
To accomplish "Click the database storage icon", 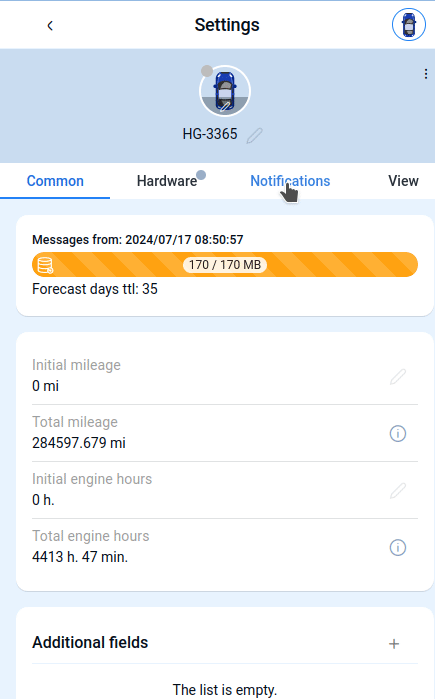I will coord(45,265).
